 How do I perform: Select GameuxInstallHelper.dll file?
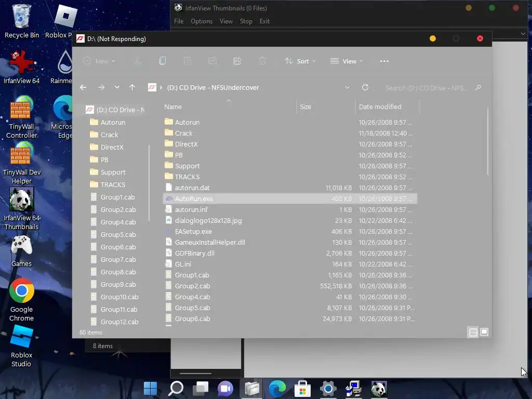[x=290, y=242]
